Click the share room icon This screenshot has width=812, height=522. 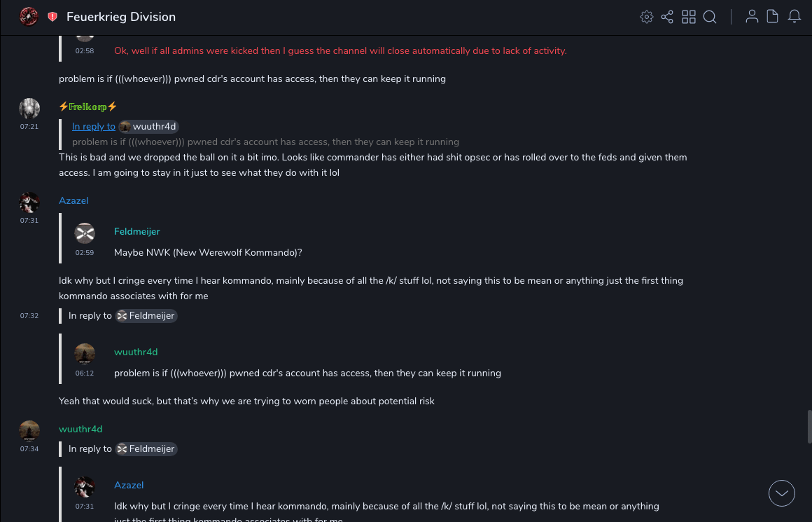[667, 17]
